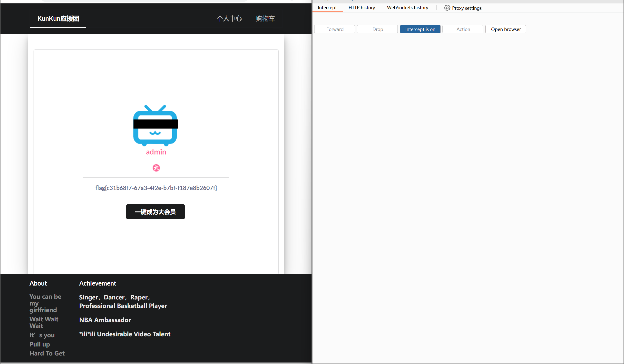
Task: Click the 'NBA Ambassador' achievement text
Action: point(105,320)
